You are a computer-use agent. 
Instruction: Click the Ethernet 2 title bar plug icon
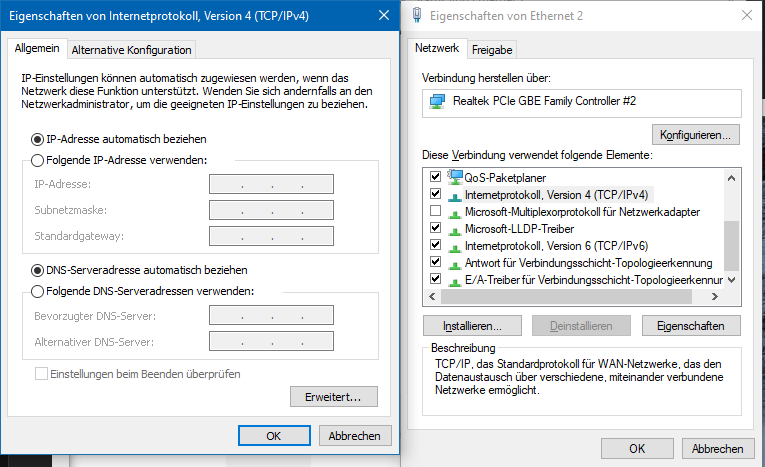click(x=417, y=15)
